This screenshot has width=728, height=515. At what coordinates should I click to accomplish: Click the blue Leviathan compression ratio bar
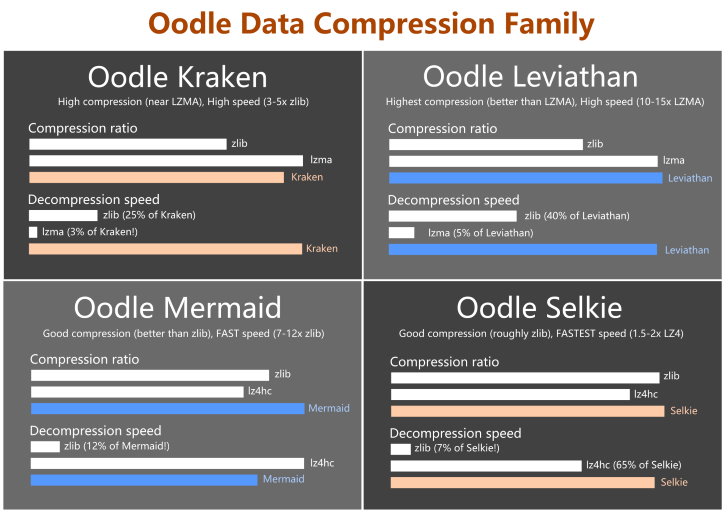(x=526, y=178)
